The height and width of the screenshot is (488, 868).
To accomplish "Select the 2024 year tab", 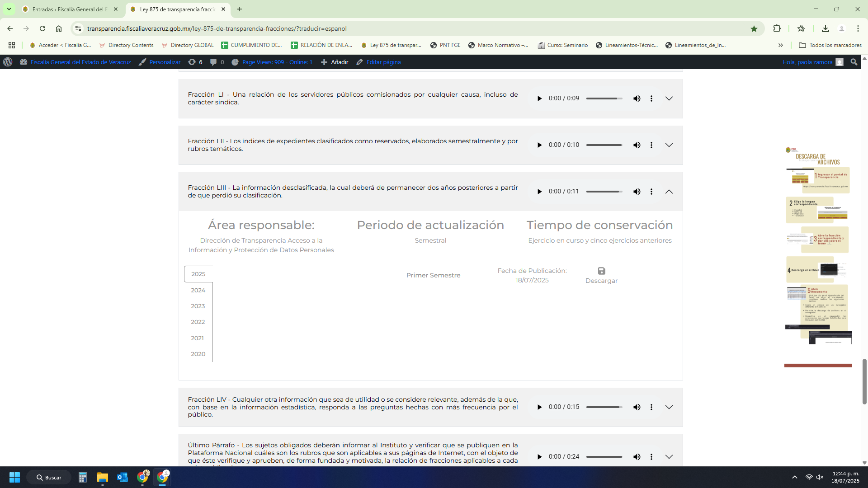I will point(198,290).
